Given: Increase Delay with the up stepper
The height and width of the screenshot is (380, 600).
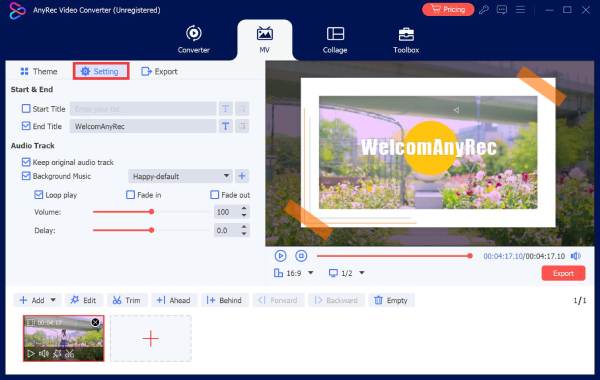Looking at the screenshot, I should pos(244,227).
